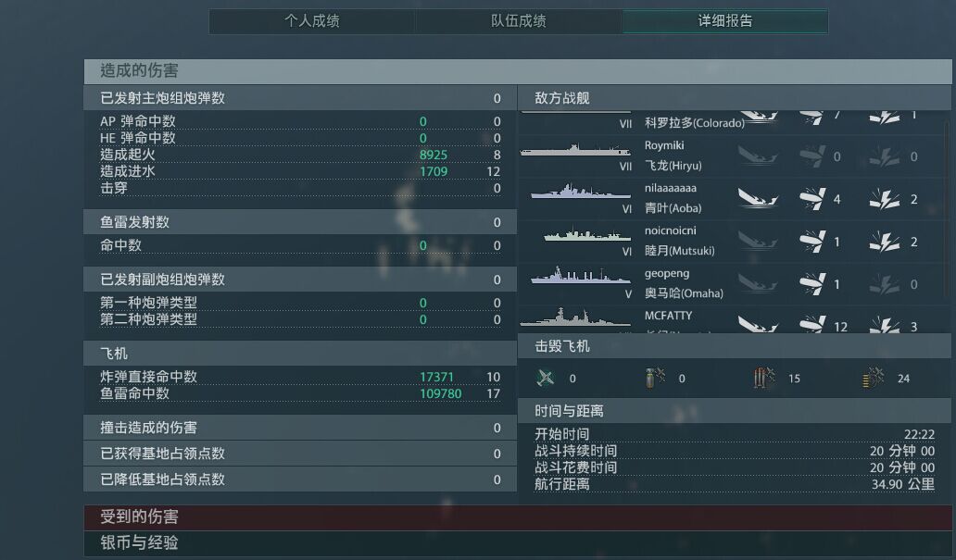Click the Omaha cruiser silhouette
Image resolution: width=956 pixels, height=560 pixels.
[x=581, y=276]
